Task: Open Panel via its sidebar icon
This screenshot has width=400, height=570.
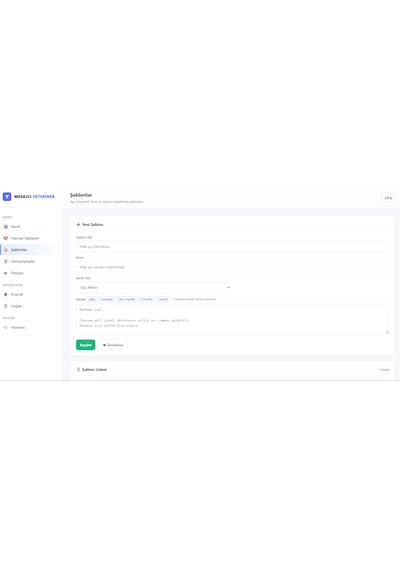Action: pyautogui.click(x=5, y=226)
